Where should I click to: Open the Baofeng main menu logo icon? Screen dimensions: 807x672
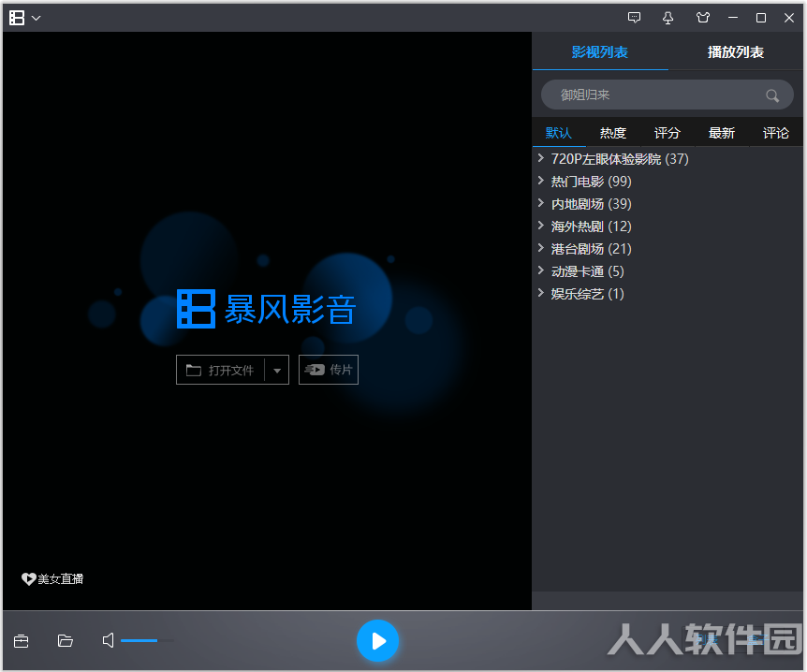coord(17,18)
